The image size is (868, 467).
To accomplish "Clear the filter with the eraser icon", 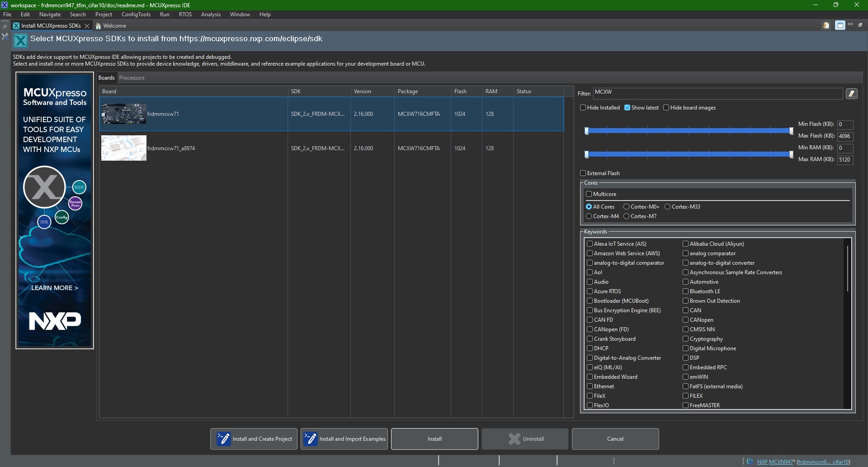I will pyautogui.click(x=852, y=94).
